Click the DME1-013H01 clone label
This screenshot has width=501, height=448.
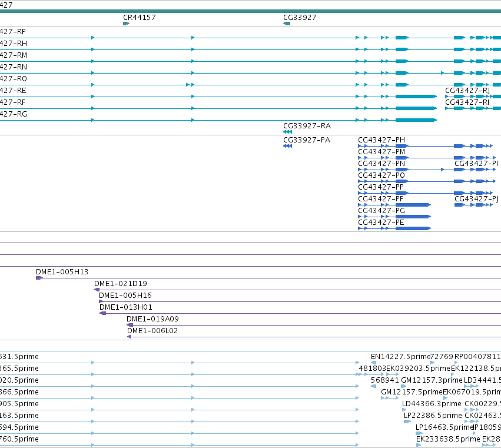pyautogui.click(x=126, y=307)
